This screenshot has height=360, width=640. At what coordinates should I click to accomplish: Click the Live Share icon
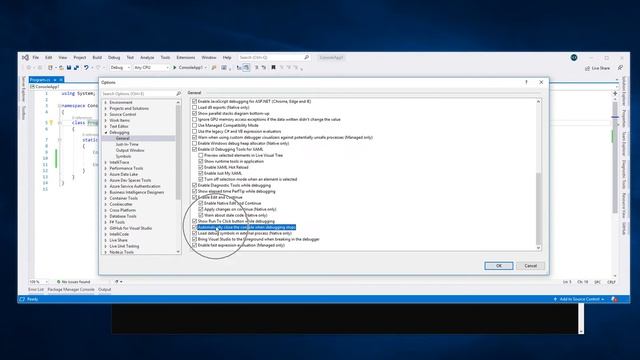[x=587, y=68]
